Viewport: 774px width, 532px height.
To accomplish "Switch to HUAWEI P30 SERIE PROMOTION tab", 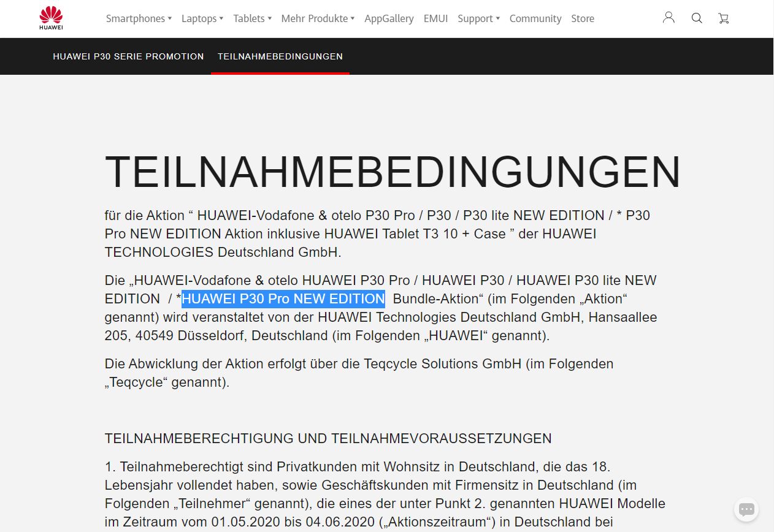I will pyautogui.click(x=128, y=56).
